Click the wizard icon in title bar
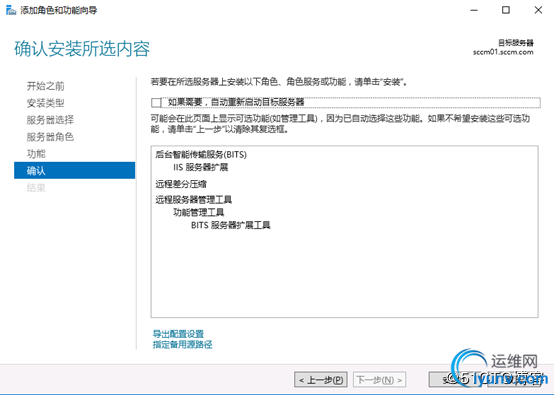Image resolution: width=554 pixels, height=395 pixels. (11, 10)
